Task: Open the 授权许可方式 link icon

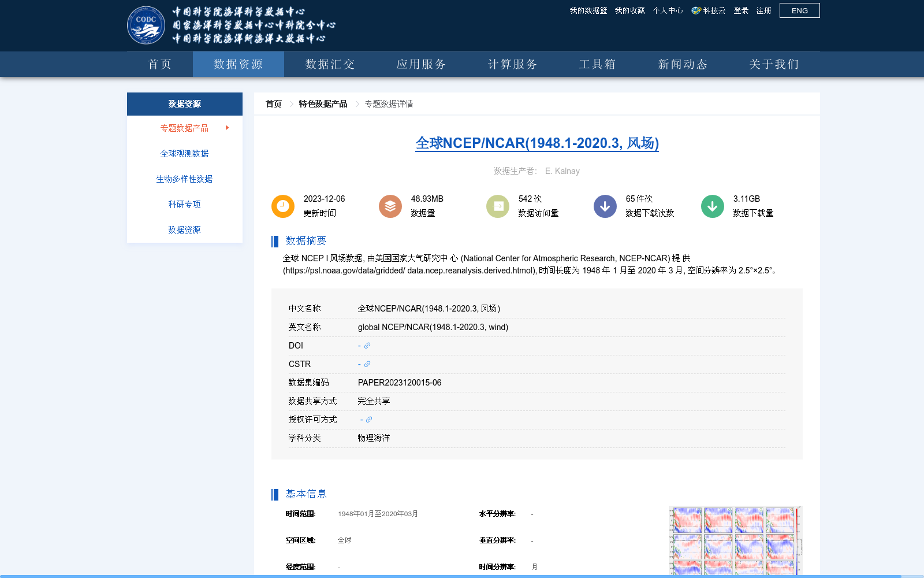Action: click(x=369, y=420)
